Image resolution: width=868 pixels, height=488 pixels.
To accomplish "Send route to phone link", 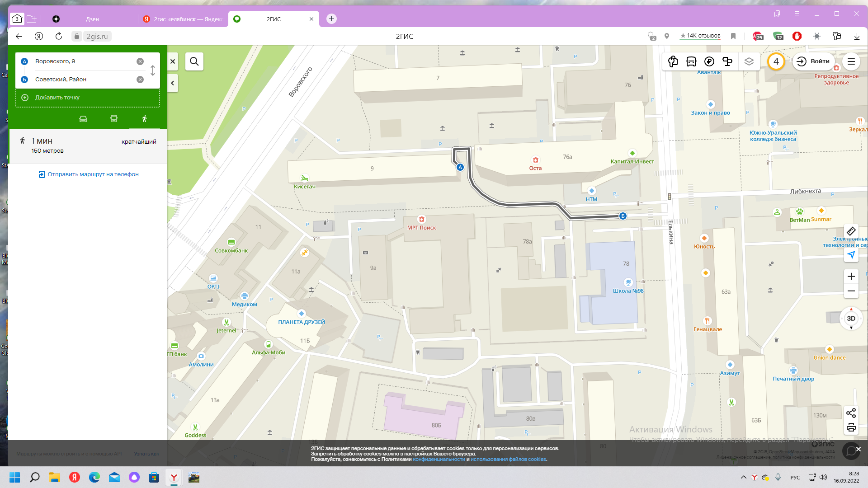I will point(89,174).
